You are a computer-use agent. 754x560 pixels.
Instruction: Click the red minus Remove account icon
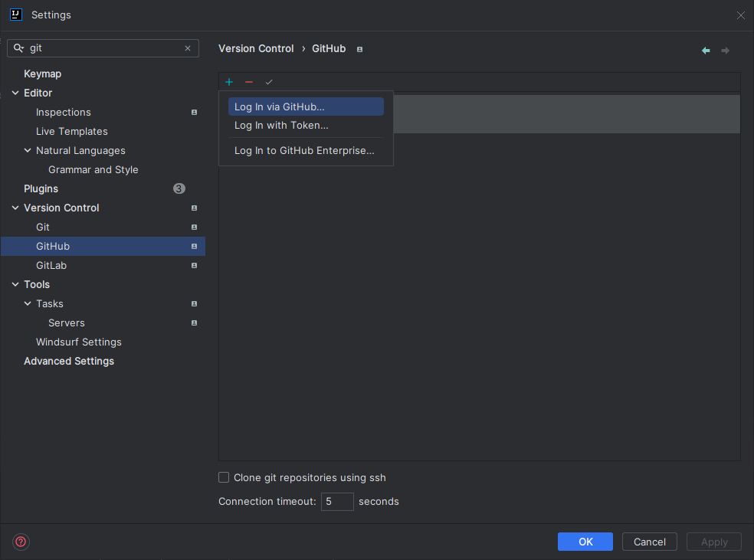click(x=248, y=82)
